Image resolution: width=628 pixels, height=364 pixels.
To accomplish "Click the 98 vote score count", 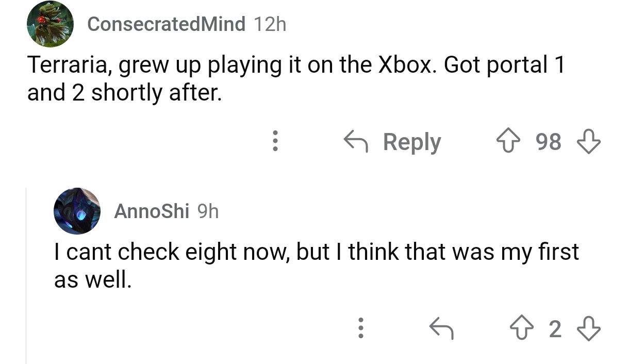I will [x=549, y=141].
